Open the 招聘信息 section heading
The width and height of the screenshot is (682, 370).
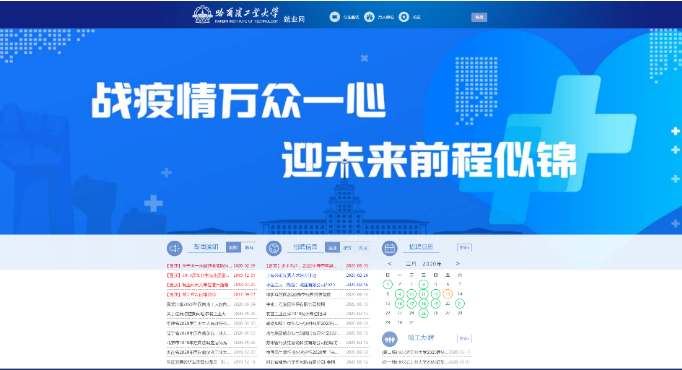click(305, 247)
